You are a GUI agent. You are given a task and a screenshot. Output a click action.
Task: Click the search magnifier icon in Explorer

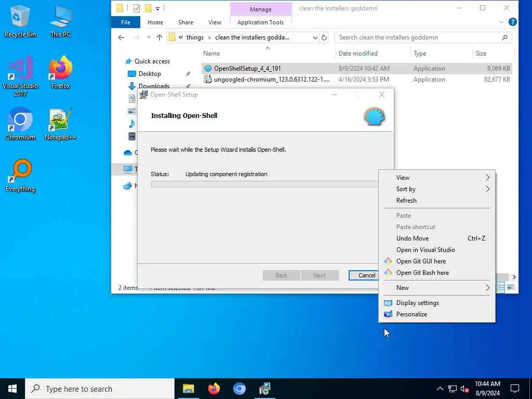504,37
